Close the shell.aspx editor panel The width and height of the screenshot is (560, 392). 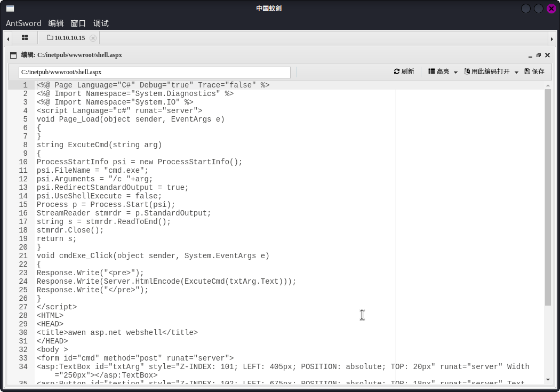548,55
